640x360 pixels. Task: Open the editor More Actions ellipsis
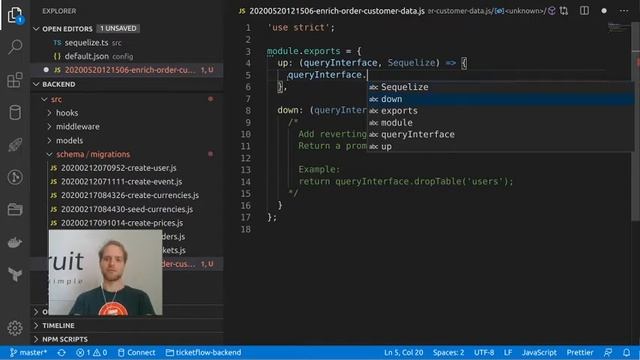pos(624,11)
